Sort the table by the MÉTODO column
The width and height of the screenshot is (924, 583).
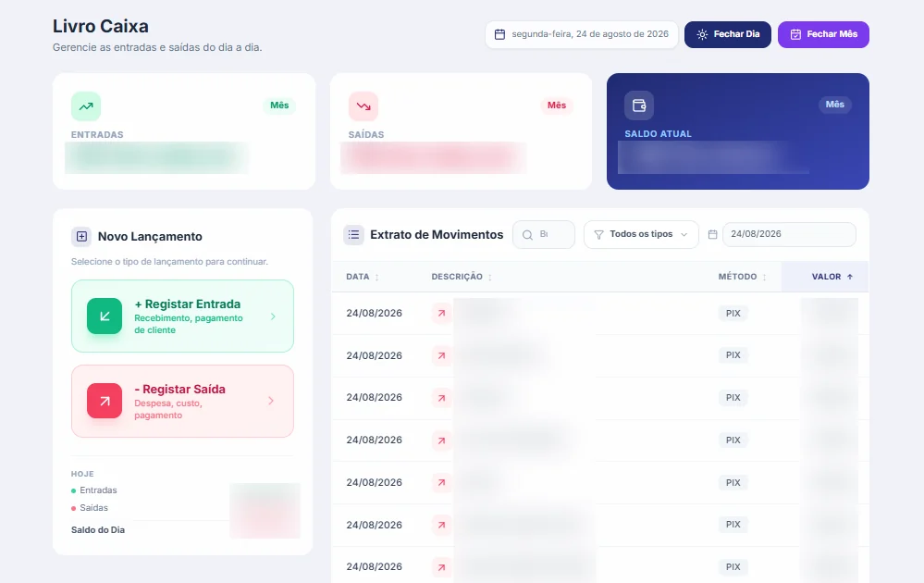[743, 277]
